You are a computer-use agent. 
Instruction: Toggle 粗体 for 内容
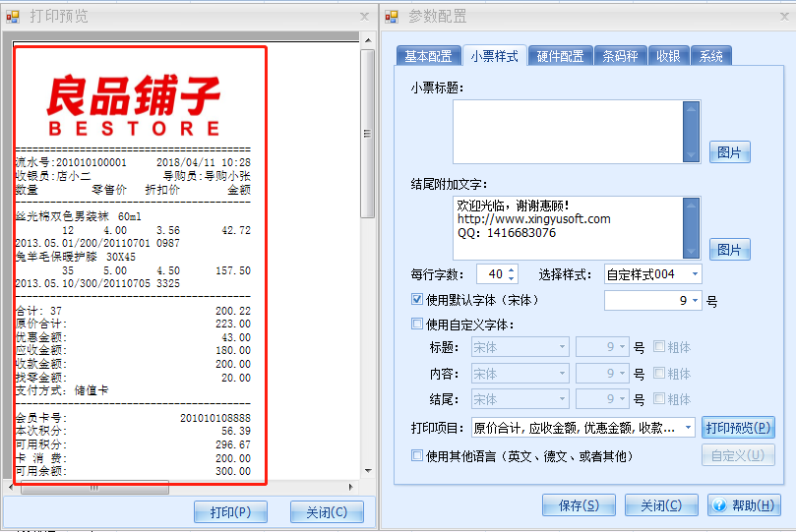659,373
